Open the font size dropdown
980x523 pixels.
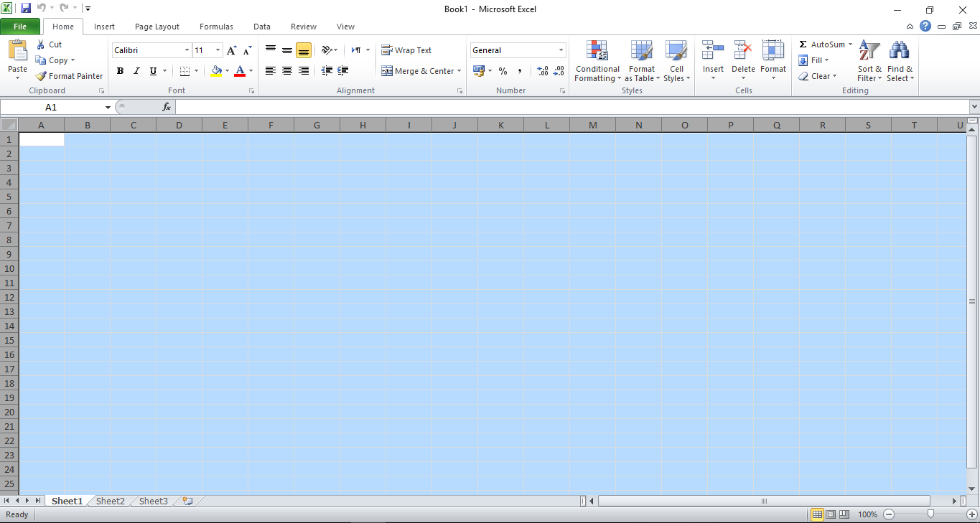[x=218, y=50]
